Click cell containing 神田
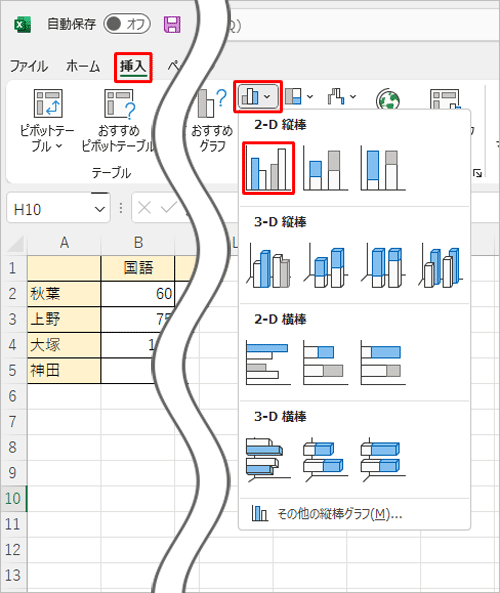The image size is (500, 593). [x=64, y=371]
